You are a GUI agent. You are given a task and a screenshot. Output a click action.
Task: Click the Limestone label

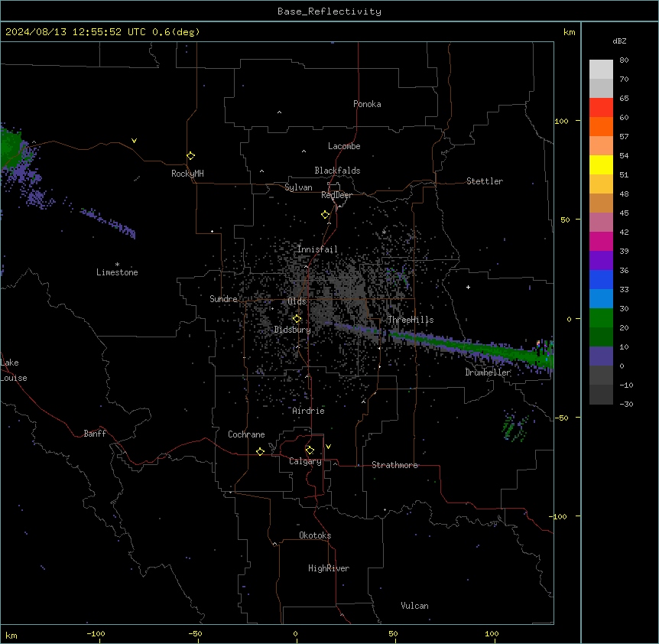[x=117, y=272]
